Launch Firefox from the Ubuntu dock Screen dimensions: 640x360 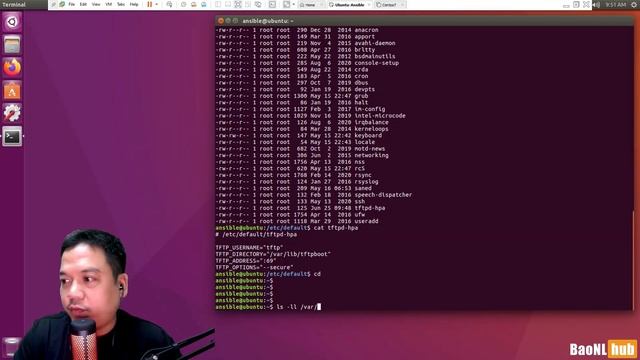coord(12,67)
